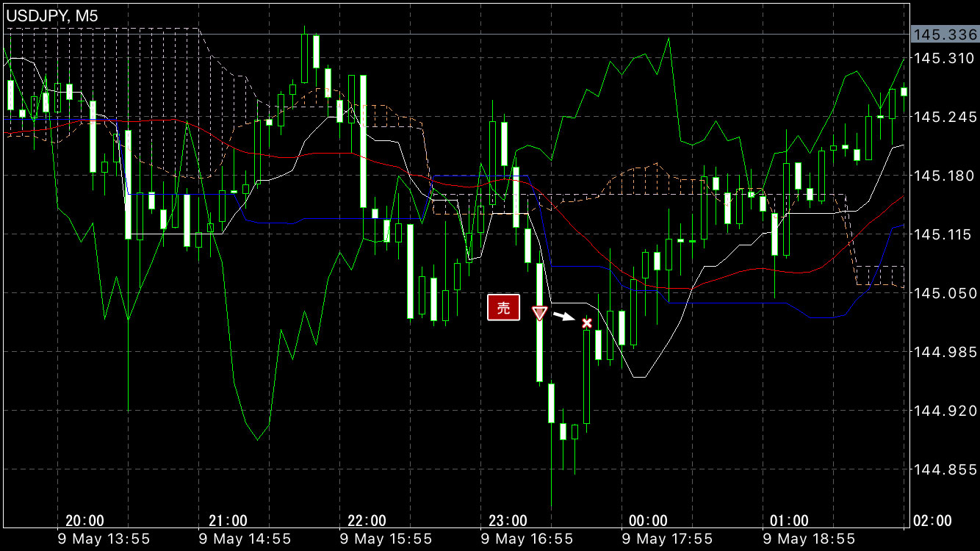Click the 9 May 14:55 date label
Screen dimensions: 980x551
[245, 539]
